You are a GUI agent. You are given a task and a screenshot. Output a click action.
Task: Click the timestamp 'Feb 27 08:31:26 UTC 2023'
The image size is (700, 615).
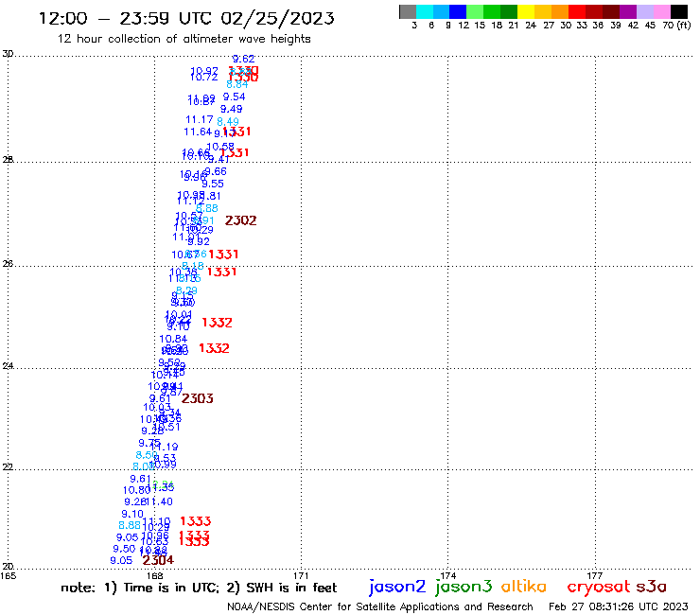point(619,606)
